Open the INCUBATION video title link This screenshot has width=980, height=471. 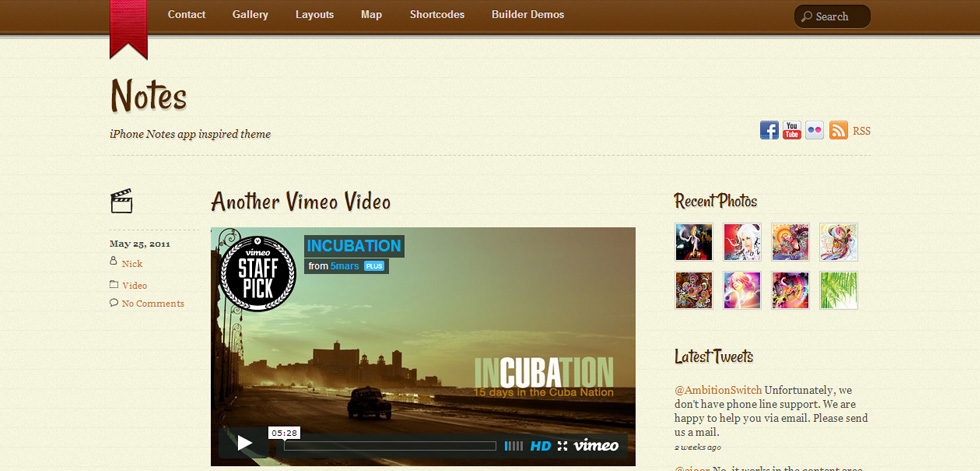354,246
